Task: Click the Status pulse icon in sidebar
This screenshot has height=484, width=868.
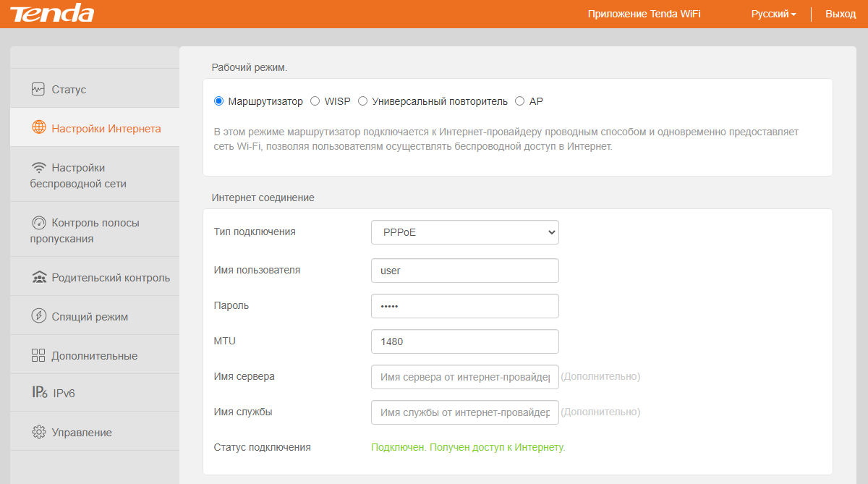Action: tap(38, 89)
